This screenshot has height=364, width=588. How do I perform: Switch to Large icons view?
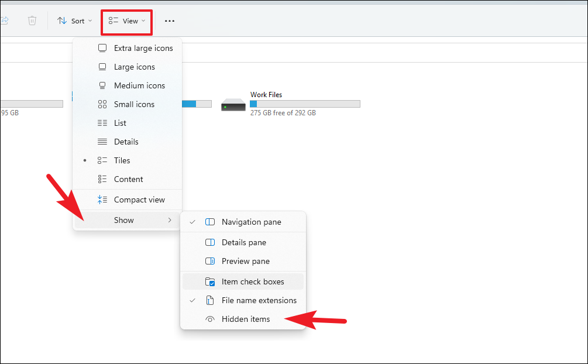pos(134,67)
